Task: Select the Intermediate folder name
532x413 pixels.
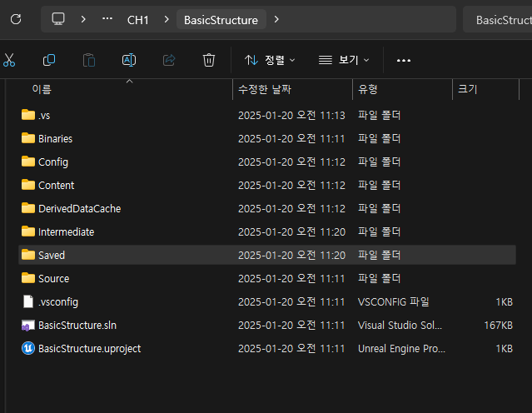Action: point(66,232)
